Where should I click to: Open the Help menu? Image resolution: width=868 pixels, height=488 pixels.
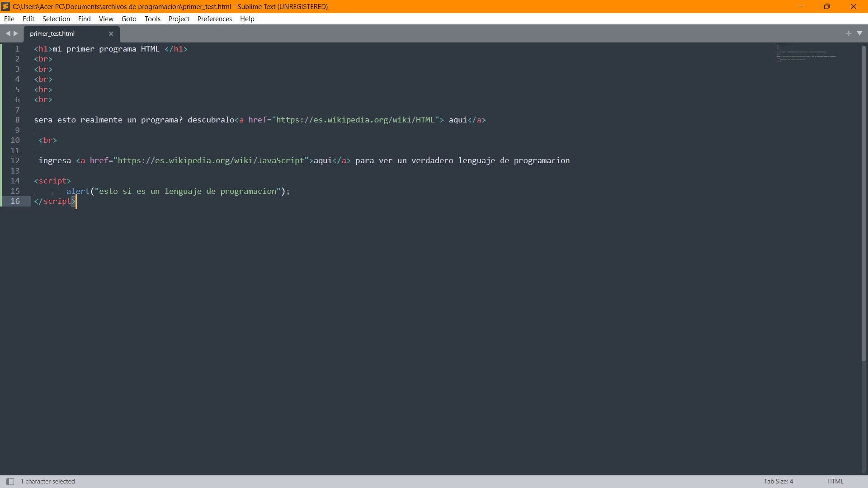247,19
